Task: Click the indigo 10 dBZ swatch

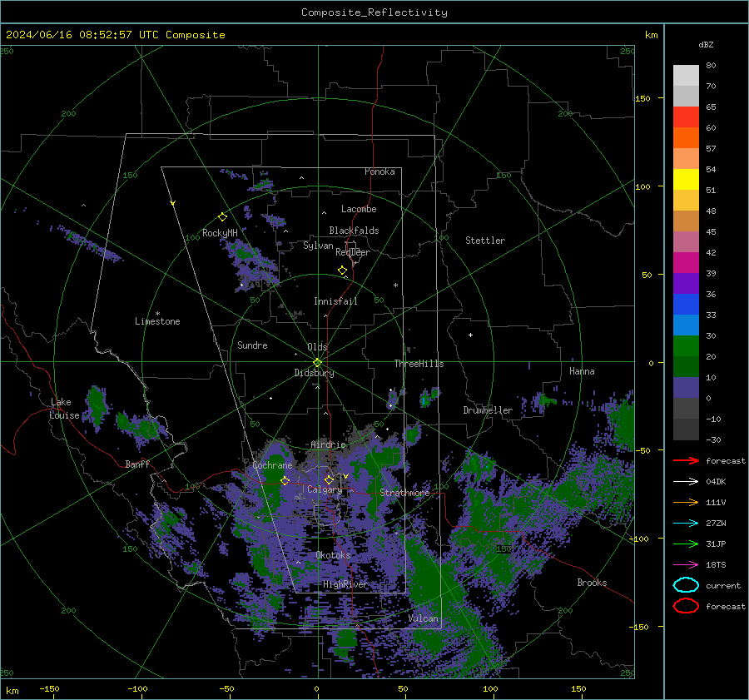Action: coord(686,387)
